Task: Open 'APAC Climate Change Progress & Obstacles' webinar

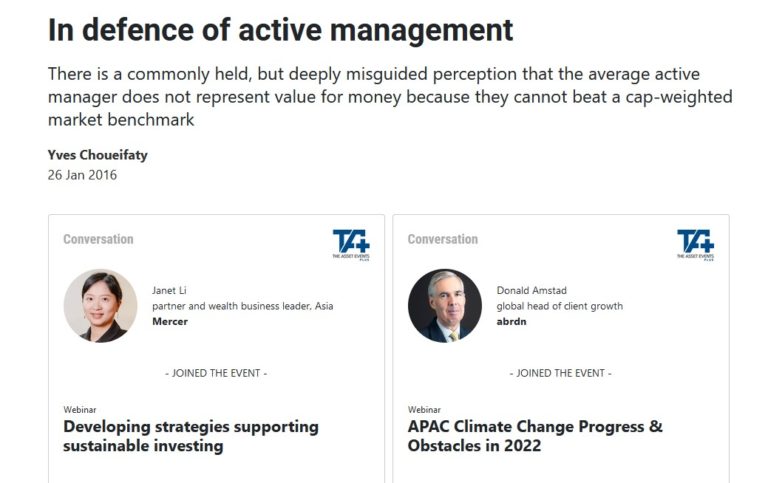Action: [535, 436]
